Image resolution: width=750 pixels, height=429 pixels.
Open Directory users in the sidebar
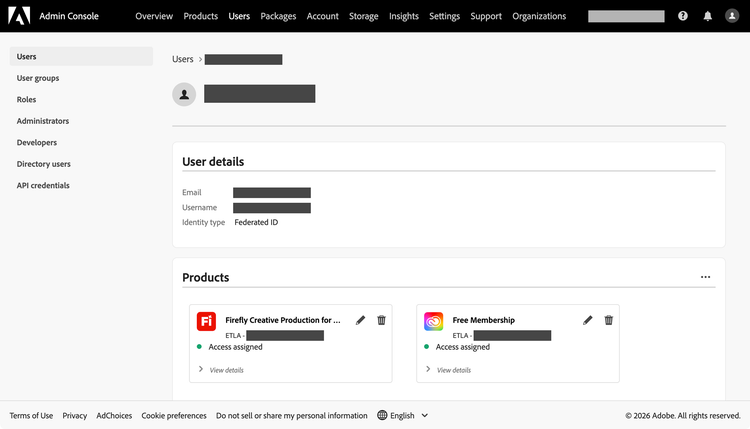point(44,164)
